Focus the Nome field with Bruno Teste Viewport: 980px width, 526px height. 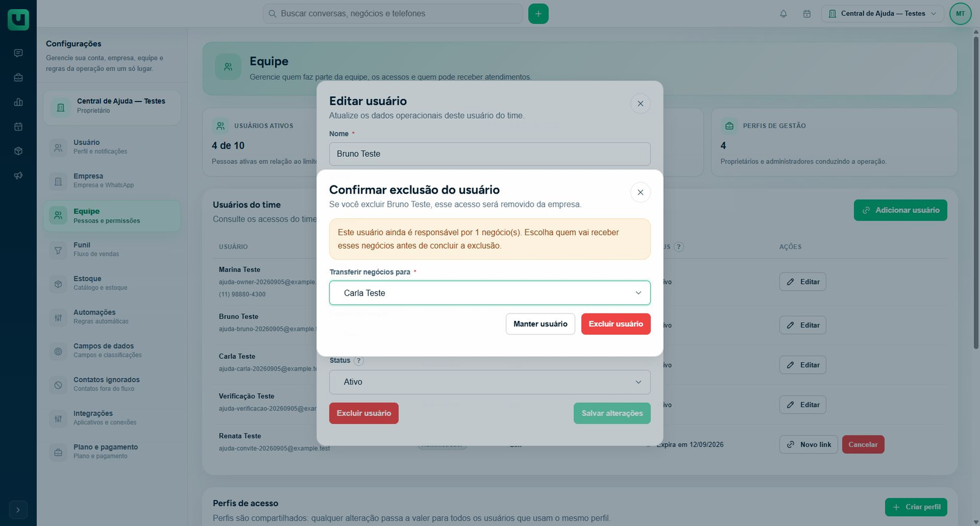(489, 154)
